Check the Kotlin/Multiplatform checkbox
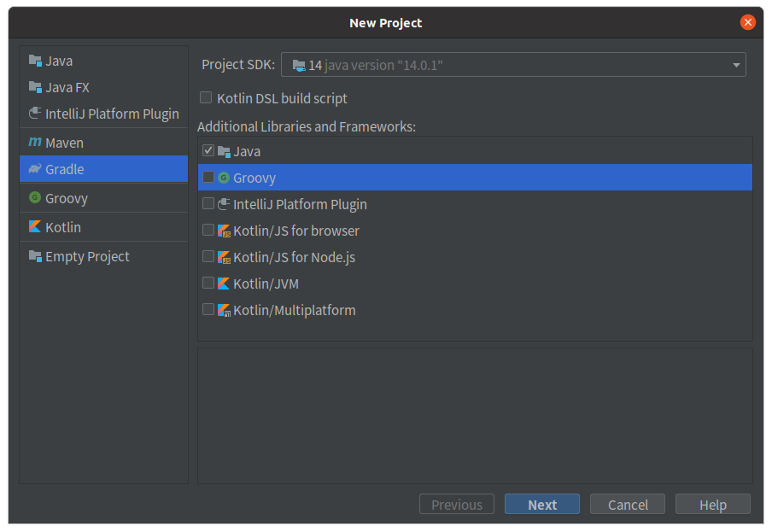 208,309
